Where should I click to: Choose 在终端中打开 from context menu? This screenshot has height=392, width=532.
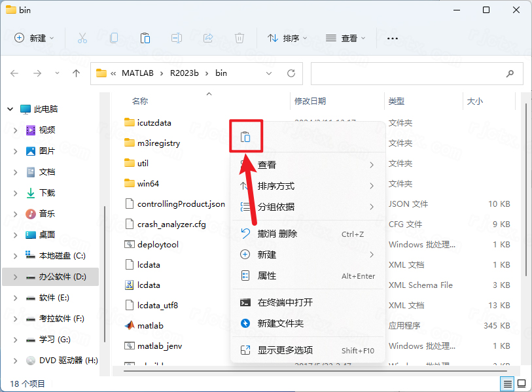285,302
